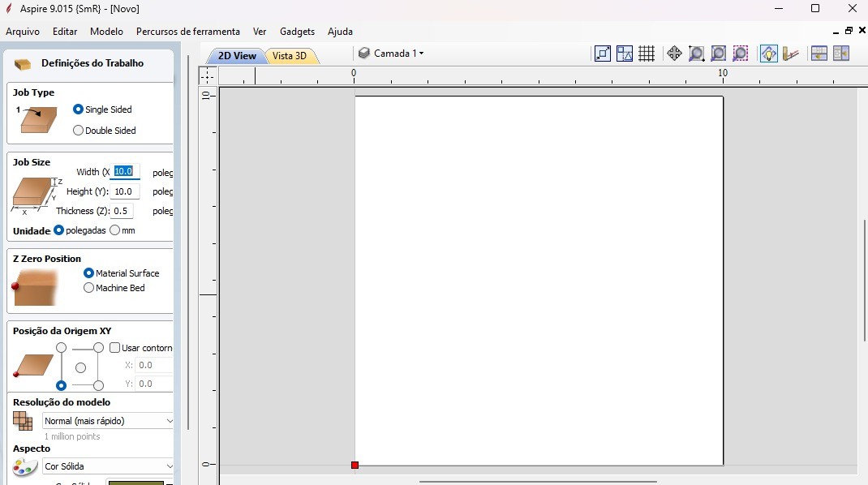The width and height of the screenshot is (868, 485).
Task: Click the Thickness (Z) input field
Action: coord(122,211)
